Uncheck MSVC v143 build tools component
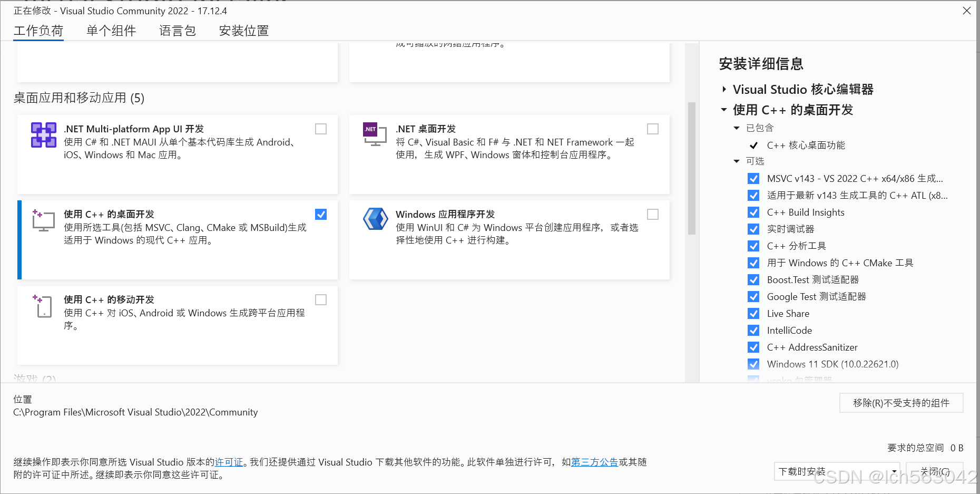The image size is (980, 494). (754, 179)
